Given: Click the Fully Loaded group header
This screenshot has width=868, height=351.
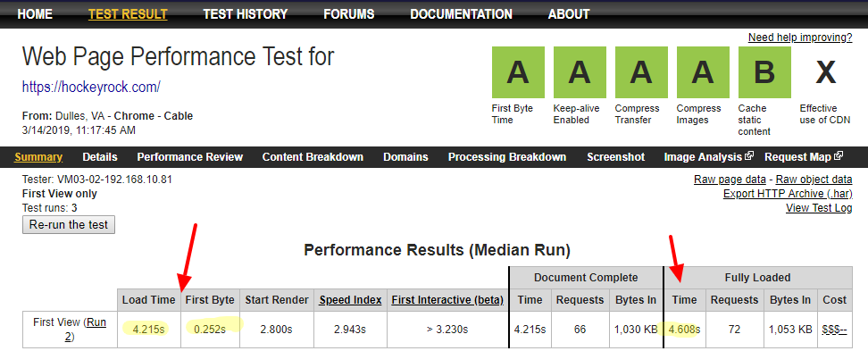Looking at the screenshot, I should (x=758, y=278).
